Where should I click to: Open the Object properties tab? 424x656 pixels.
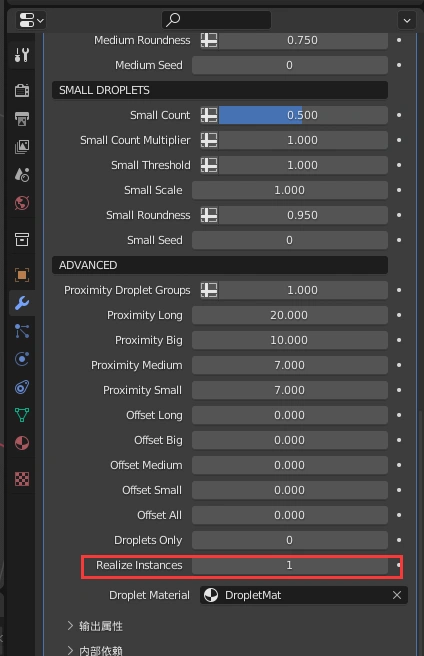coord(22,275)
